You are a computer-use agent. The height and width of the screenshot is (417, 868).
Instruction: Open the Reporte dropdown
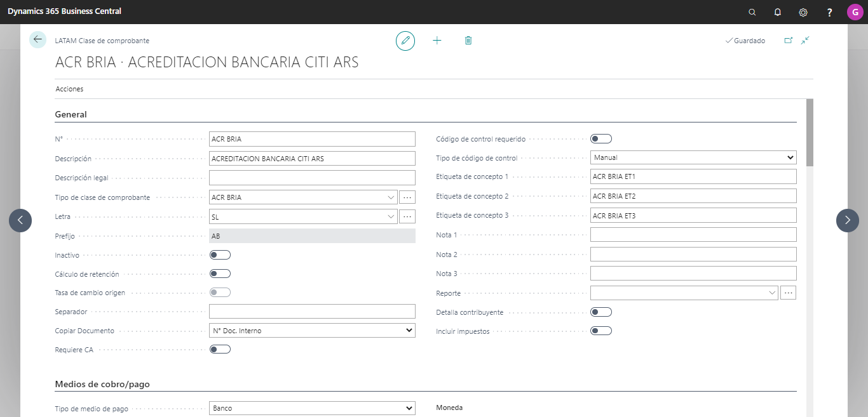[772, 293]
